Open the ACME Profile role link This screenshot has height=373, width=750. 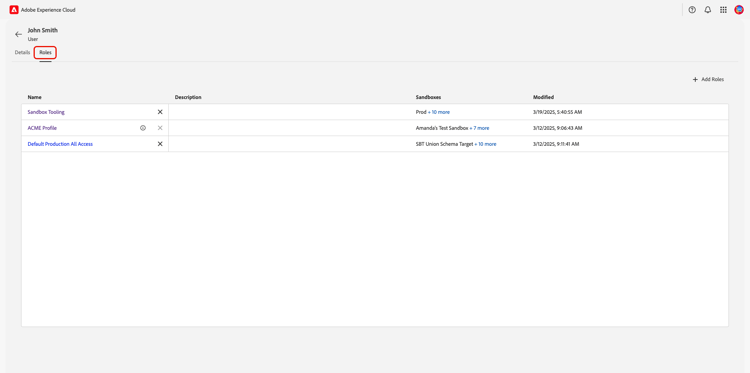pos(42,128)
